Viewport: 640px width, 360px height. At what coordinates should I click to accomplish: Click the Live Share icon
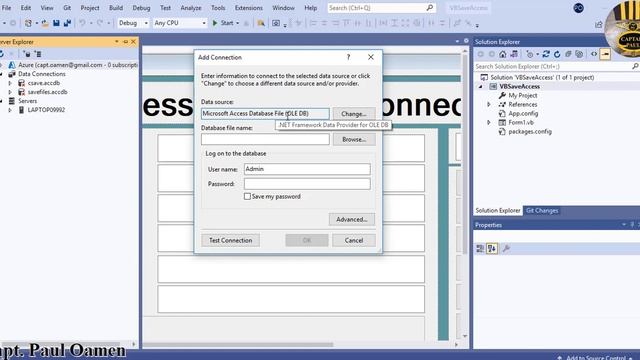pos(598,25)
